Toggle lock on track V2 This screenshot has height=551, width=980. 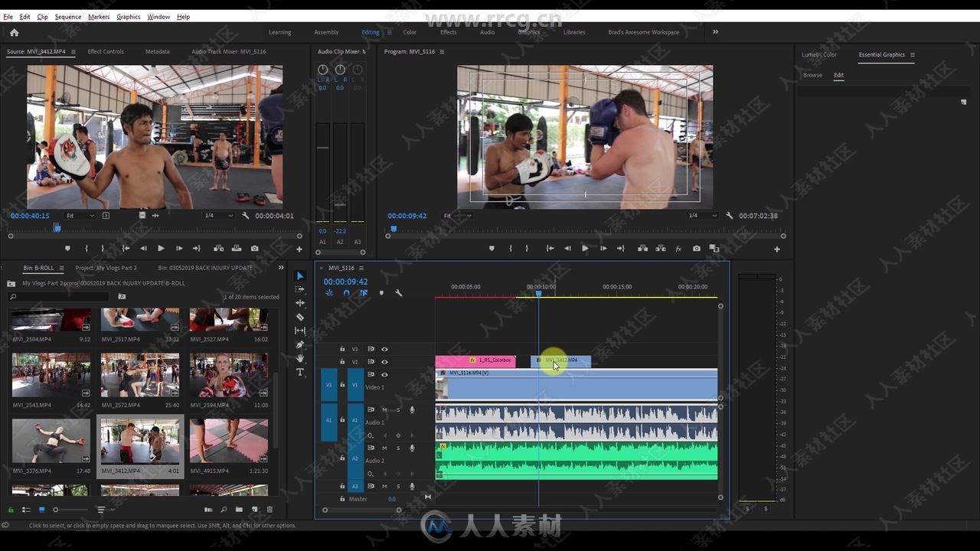[x=342, y=361]
